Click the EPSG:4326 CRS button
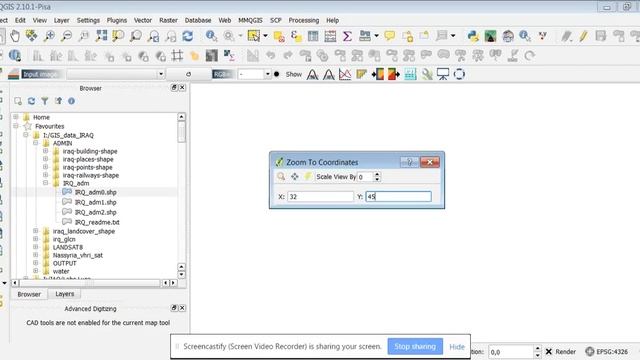Screen dimensions: 640x360 (607, 351)
